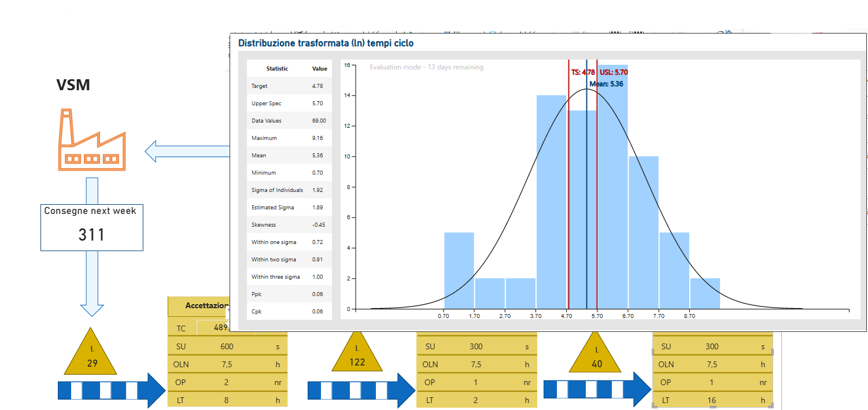Click the blue Mean: 5.36 label
868x410 pixels.
click(x=606, y=84)
